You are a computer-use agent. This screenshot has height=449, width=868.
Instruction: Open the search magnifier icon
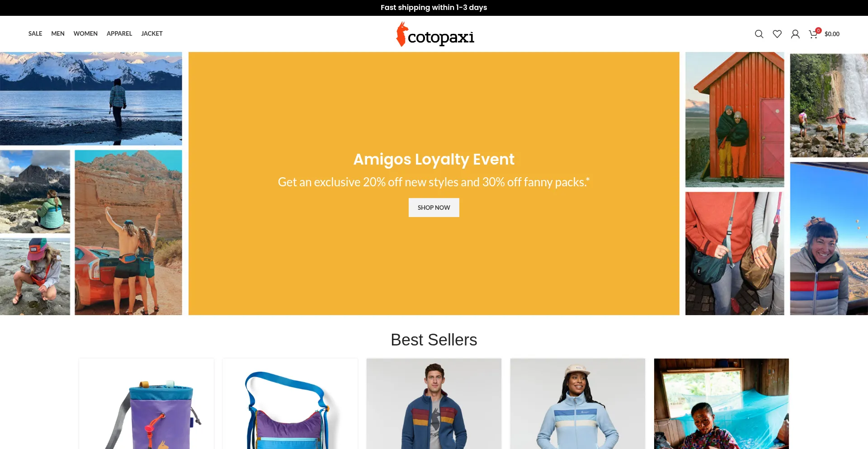coord(759,34)
